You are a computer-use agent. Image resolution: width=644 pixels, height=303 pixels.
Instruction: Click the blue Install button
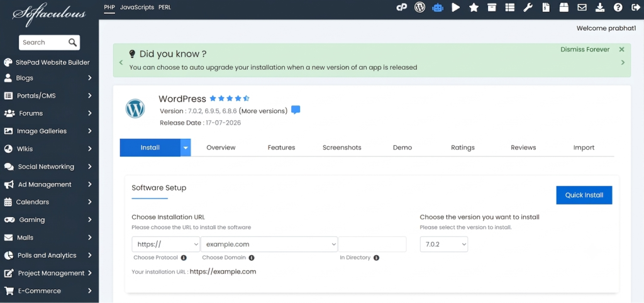[150, 147]
